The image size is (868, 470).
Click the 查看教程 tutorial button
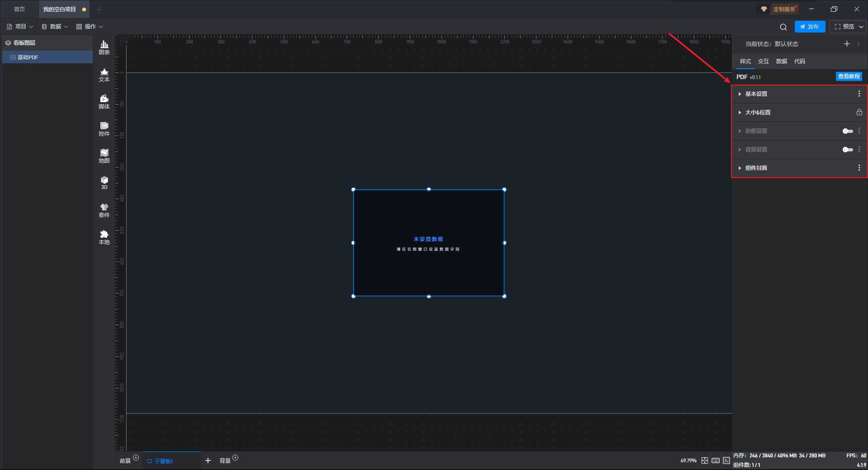tap(849, 76)
